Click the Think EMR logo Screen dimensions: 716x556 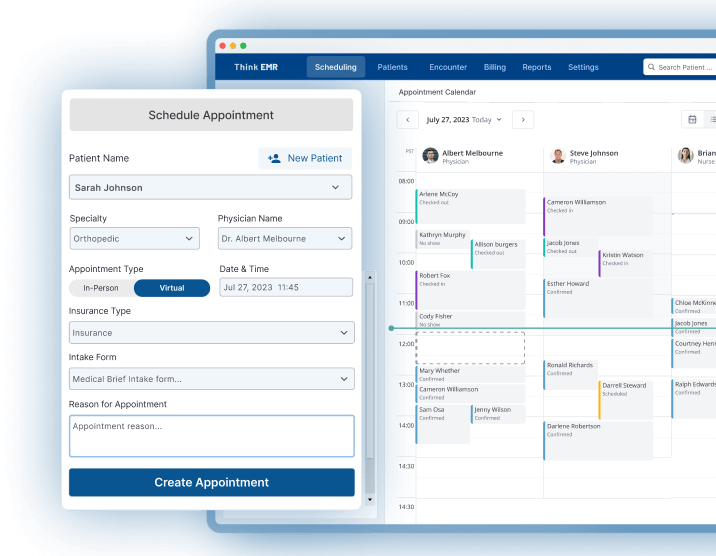pyautogui.click(x=256, y=67)
